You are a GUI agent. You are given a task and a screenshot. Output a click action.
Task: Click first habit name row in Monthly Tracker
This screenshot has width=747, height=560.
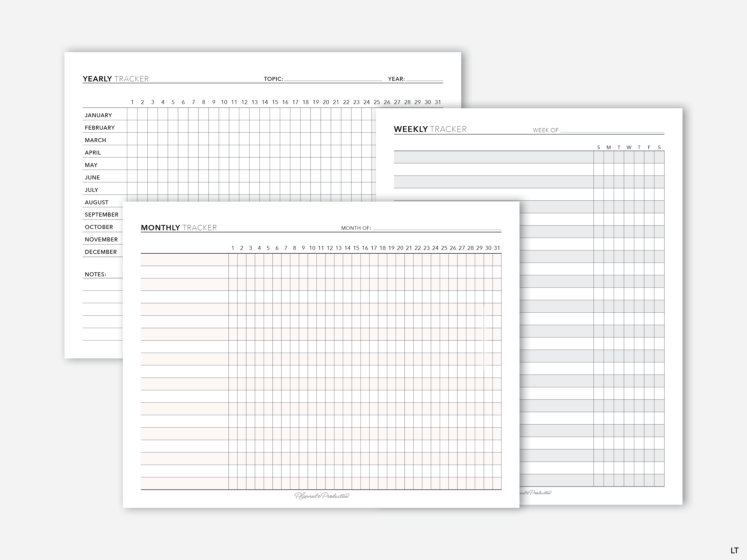point(185,260)
